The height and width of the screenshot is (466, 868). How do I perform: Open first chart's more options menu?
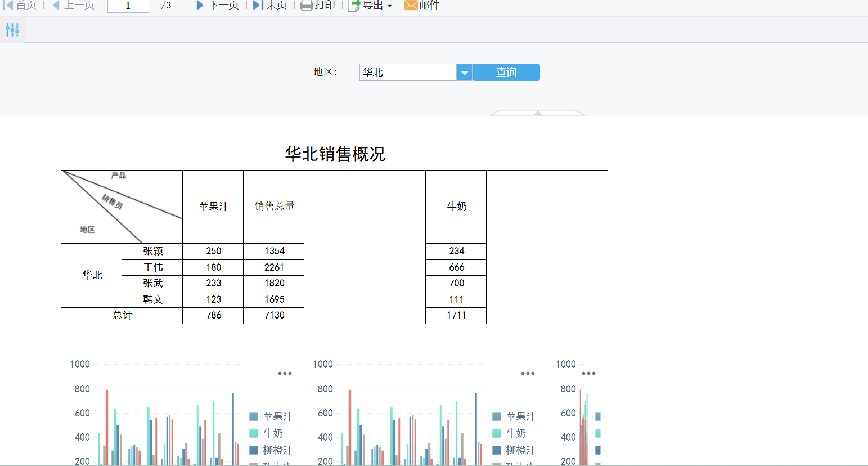pos(285,373)
